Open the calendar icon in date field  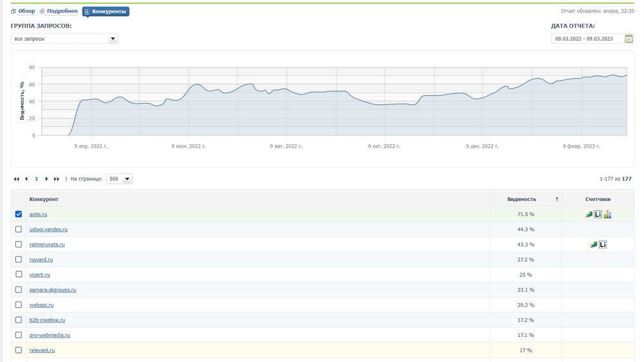[x=629, y=39]
